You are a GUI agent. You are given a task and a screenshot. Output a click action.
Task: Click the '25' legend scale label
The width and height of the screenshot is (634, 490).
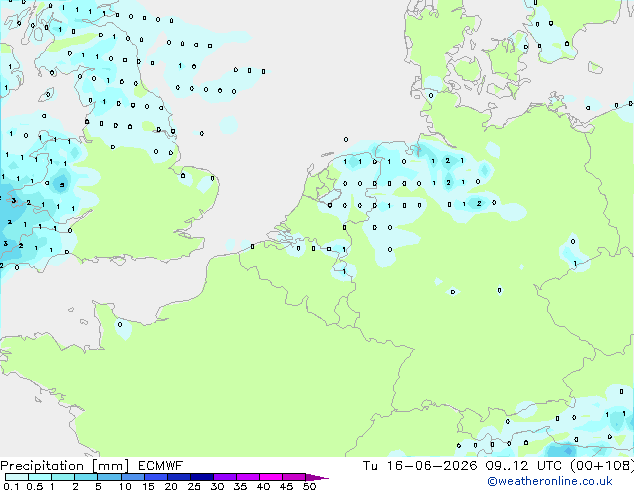click(194, 486)
